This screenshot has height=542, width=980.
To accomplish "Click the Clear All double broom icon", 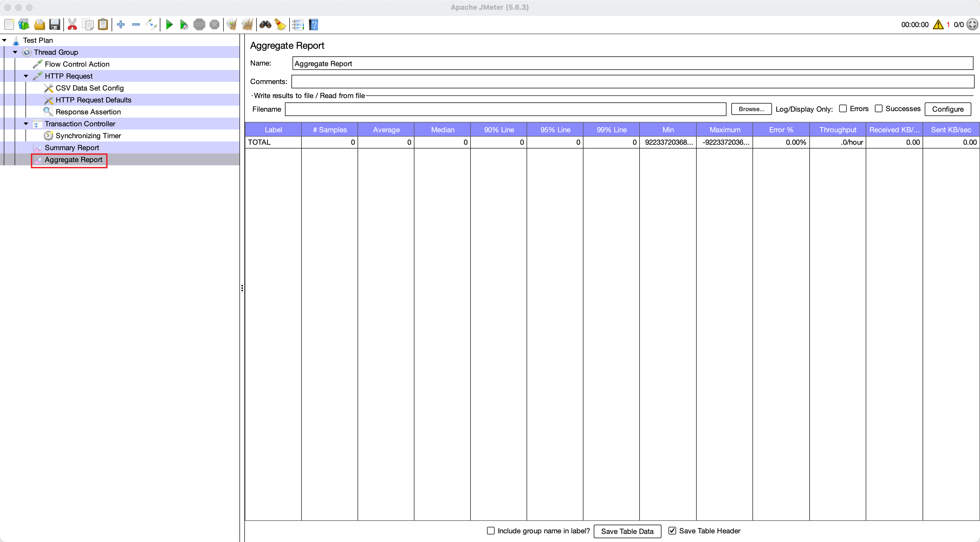I will pos(247,25).
